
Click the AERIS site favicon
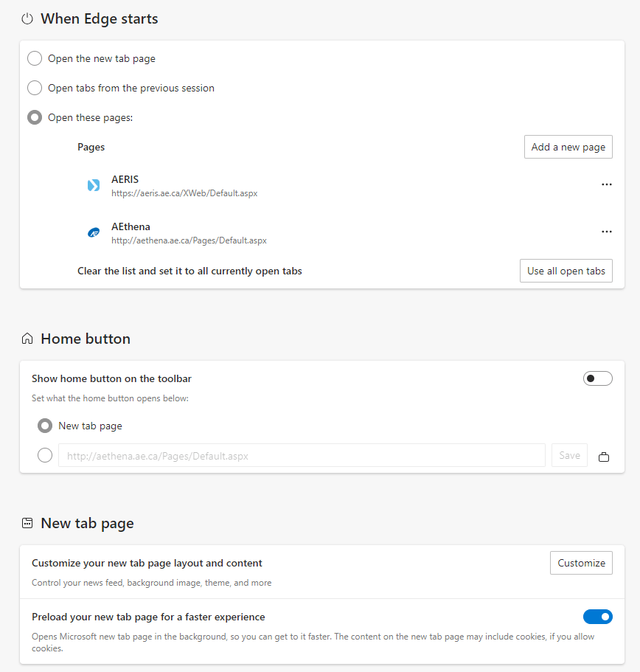[x=94, y=185]
